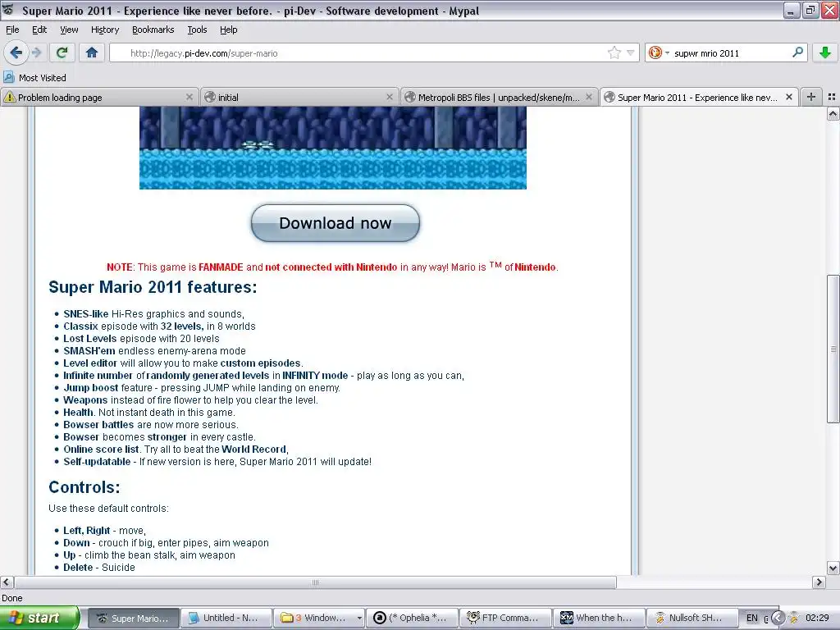Open the History menu
Viewport: 840px width, 630px height.
tap(105, 30)
